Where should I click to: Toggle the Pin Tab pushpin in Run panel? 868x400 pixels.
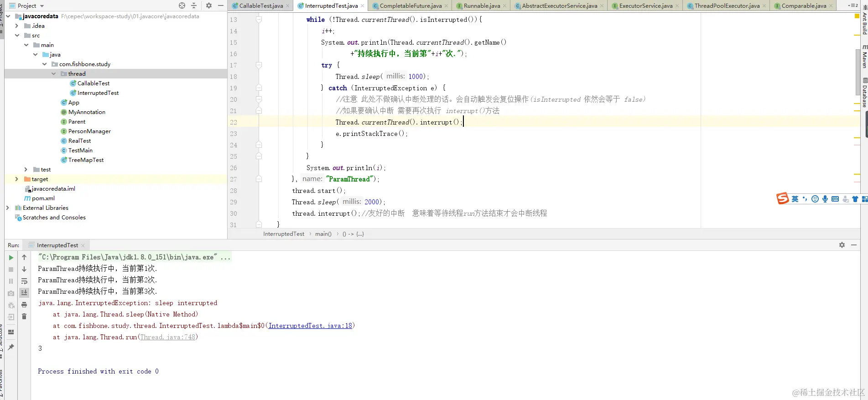tap(11, 348)
